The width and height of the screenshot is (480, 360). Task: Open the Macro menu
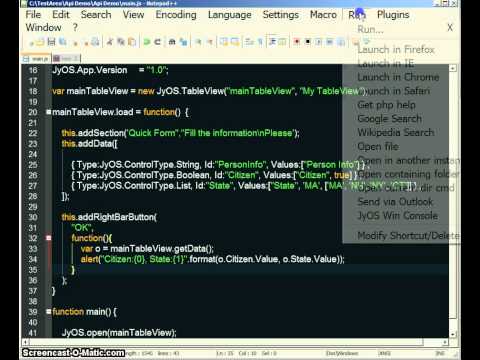pos(323,15)
